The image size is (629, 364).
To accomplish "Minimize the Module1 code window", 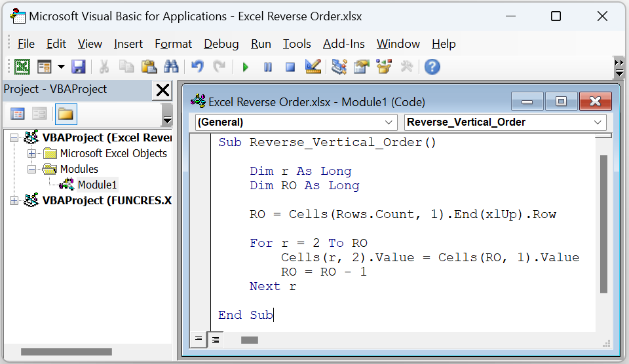I will click(527, 101).
